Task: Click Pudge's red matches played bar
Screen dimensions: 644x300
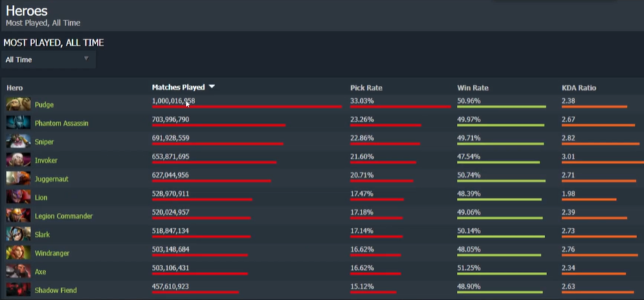Action: point(246,107)
